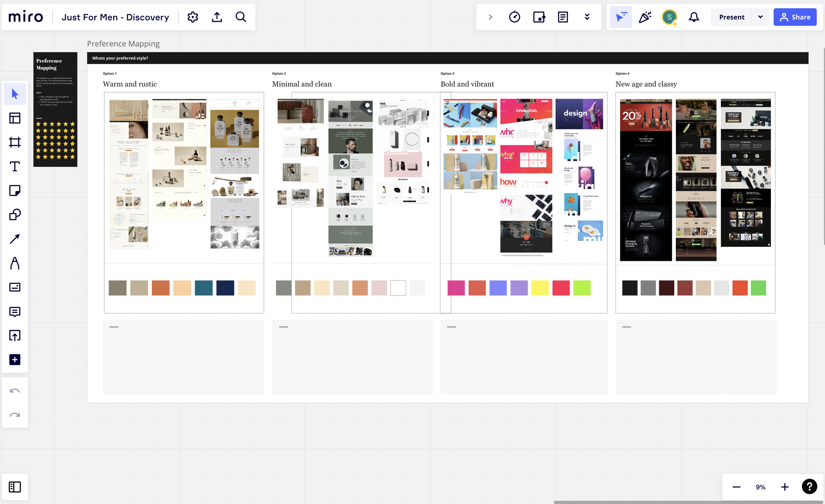Open the reactions confetti tool
Screen dimensions: 825x504
pyautogui.click(x=644, y=17)
